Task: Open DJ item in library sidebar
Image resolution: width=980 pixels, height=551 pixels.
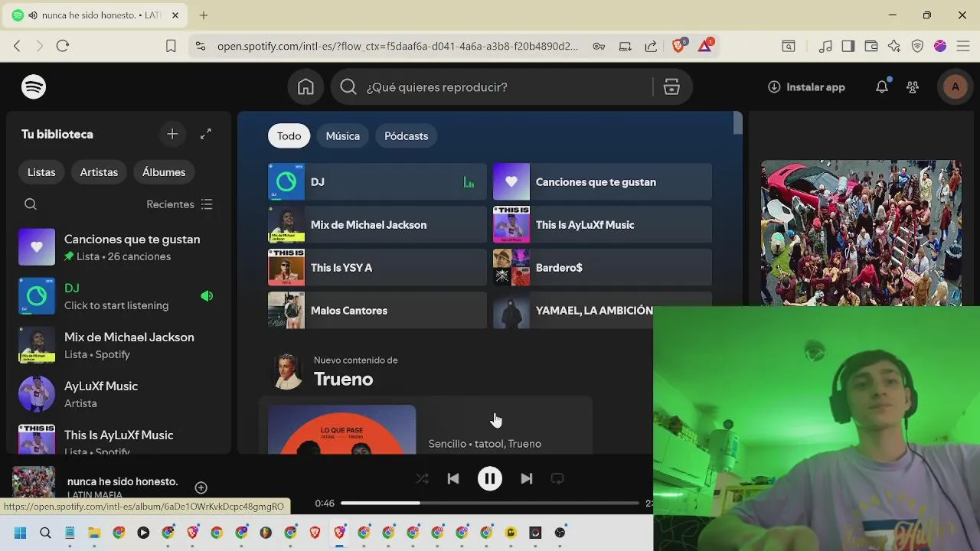Action: point(119,296)
